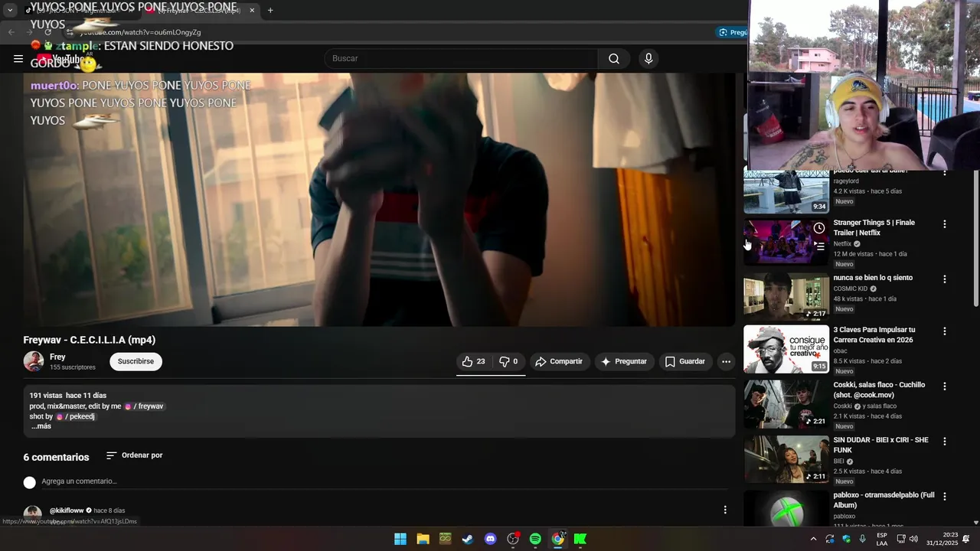
Task: Click the browser address bar URL
Action: pyautogui.click(x=141, y=32)
